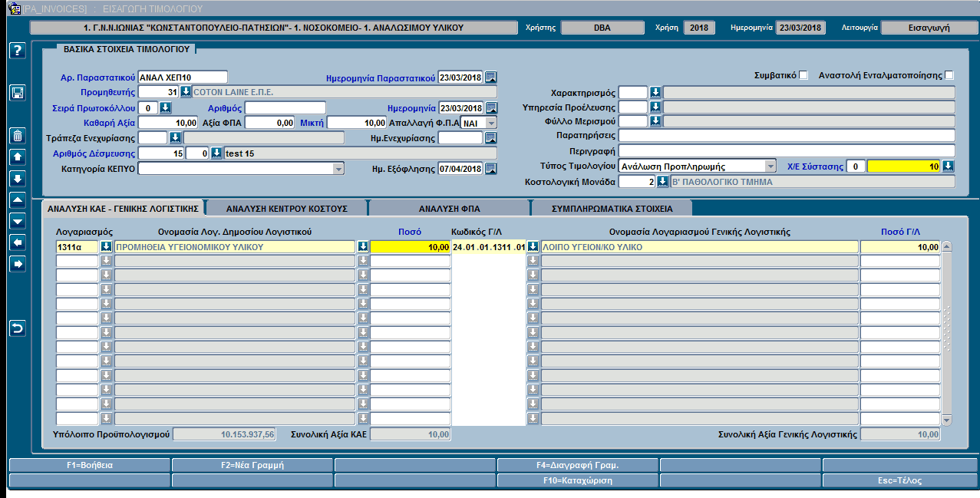Viewport: 980px width, 498px height.
Task: Click the Χρήστης value DBA
Action: pyautogui.click(x=603, y=28)
